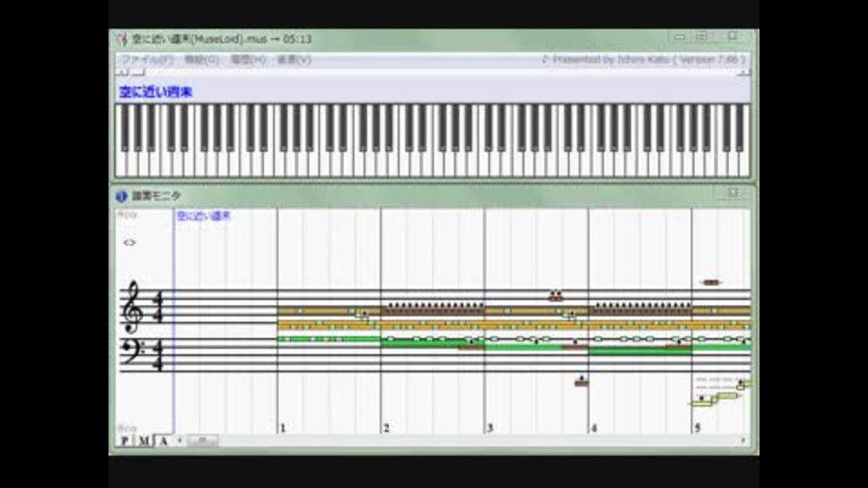Click the small red note pair above measure 3
This screenshot has width=868, height=488.
[x=555, y=296]
